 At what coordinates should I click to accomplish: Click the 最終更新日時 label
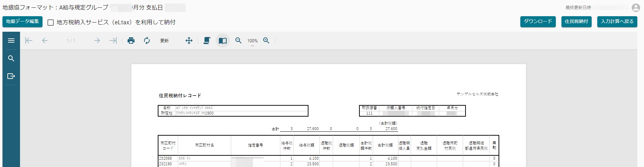point(578,7)
